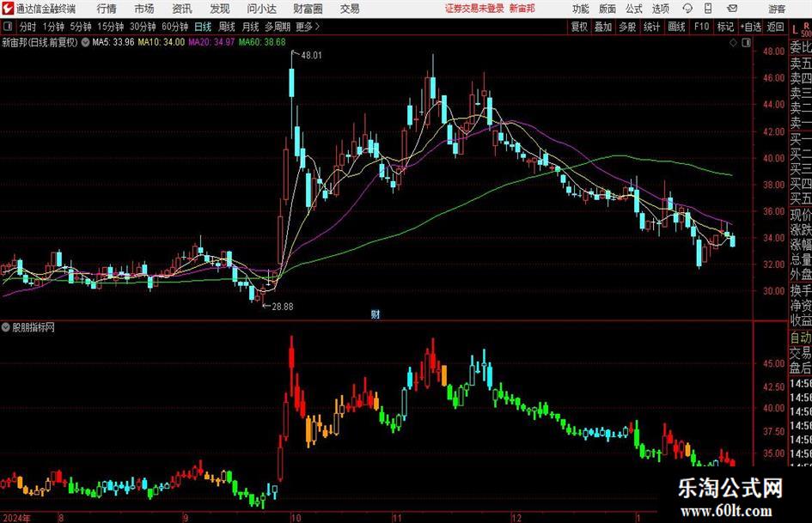This screenshot has height=523, width=812.
Task: Click the 2024年 date axis label
Action: pyautogui.click(x=16, y=518)
